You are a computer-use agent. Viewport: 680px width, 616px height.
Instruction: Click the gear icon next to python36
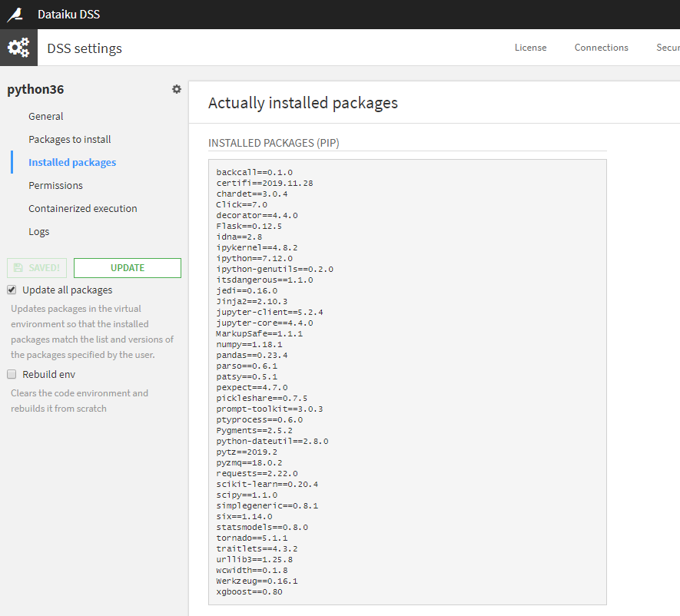click(x=177, y=89)
